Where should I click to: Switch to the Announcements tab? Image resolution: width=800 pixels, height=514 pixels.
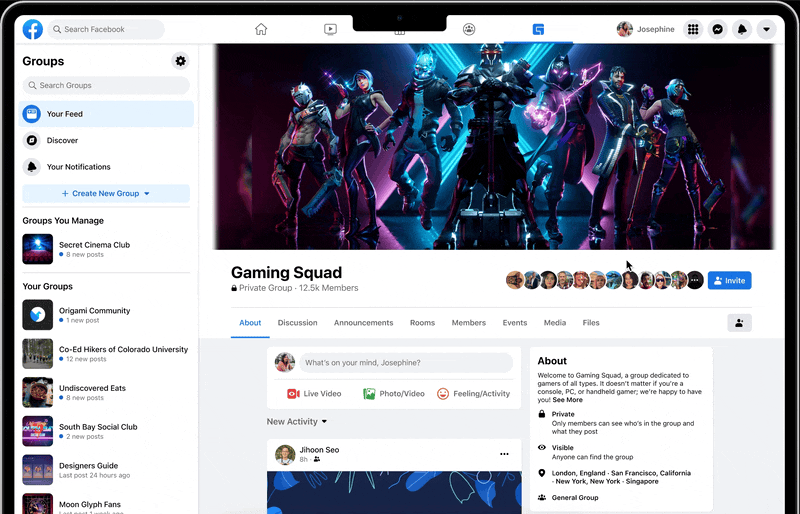tap(363, 323)
